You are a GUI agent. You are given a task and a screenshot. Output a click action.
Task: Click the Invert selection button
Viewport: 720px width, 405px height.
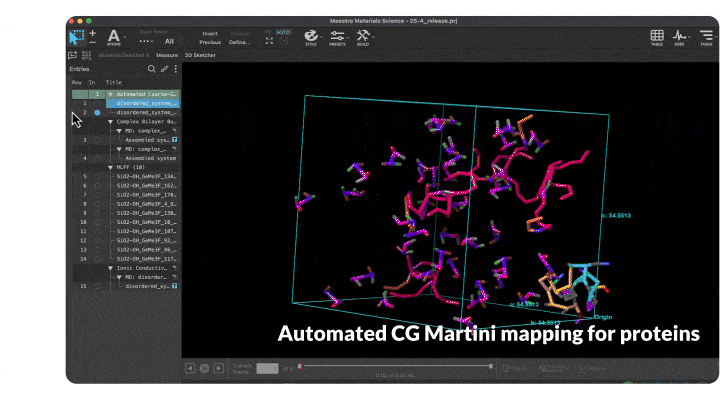coord(210,34)
